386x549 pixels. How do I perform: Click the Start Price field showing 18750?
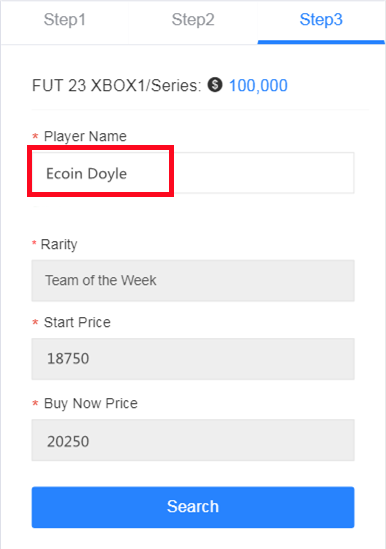pos(193,359)
